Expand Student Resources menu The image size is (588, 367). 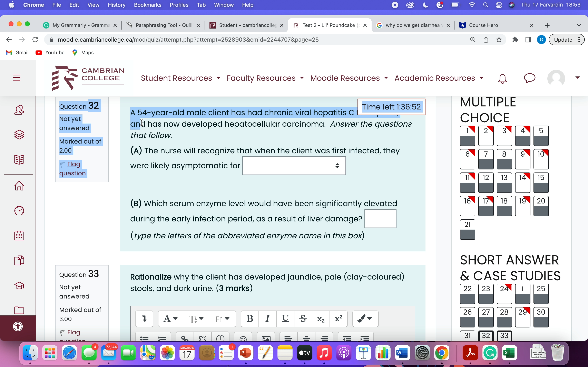(x=180, y=78)
